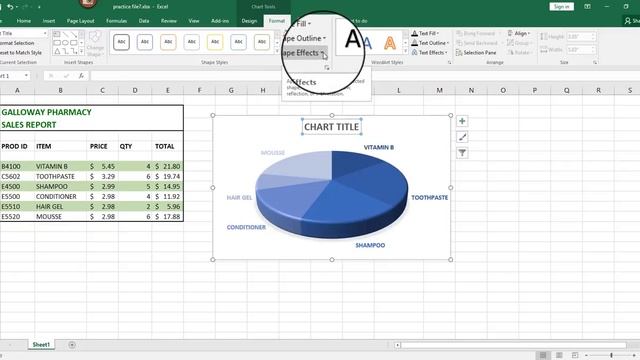This screenshot has width=640, height=360.
Task: Select cell containing VITAMIN B in the table
Action: [x=60, y=166]
